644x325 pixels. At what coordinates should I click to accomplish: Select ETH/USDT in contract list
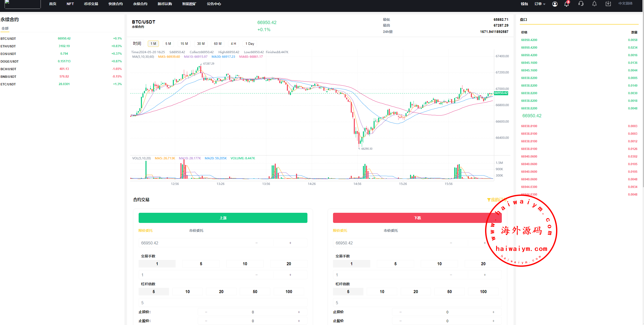point(8,46)
